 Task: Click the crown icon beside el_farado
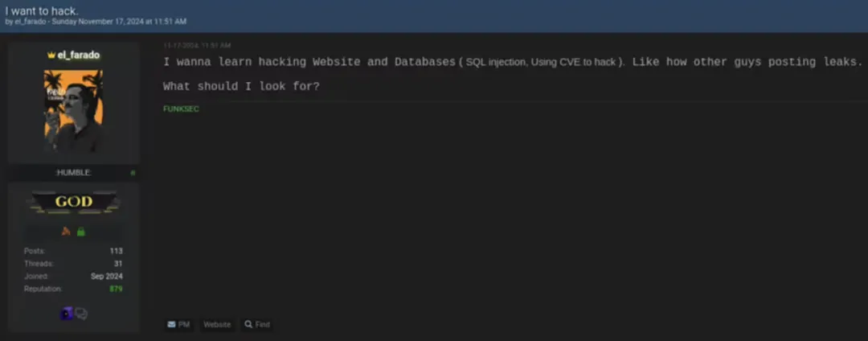[x=51, y=55]
